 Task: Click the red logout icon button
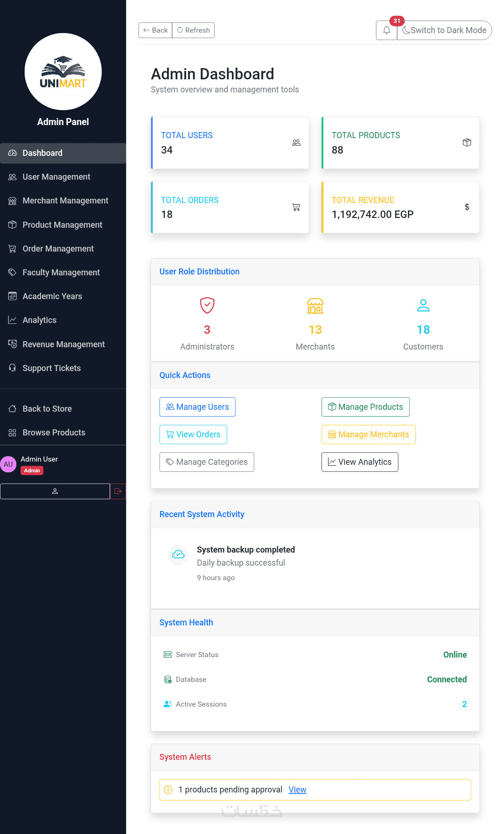(x=118, y=491)
